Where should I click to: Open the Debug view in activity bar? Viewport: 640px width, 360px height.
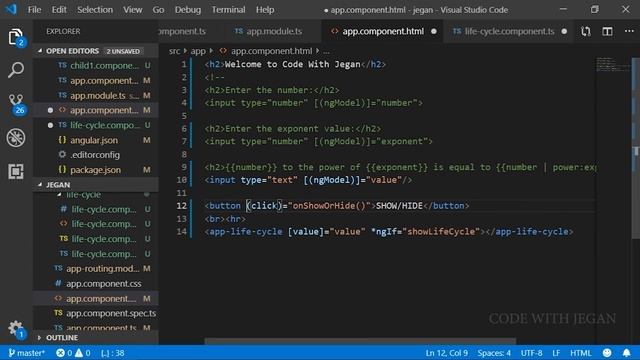tap(16, 138)
